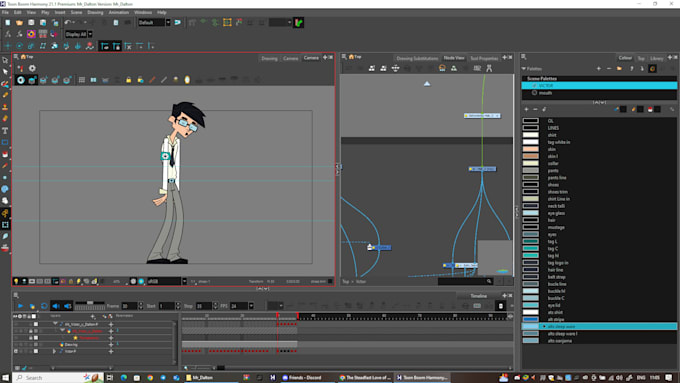The height and width of the screenshot is (383, 680).
Task: Open the Camera drawing name dropdown at bottom
Action: click(x=184, y=282)
